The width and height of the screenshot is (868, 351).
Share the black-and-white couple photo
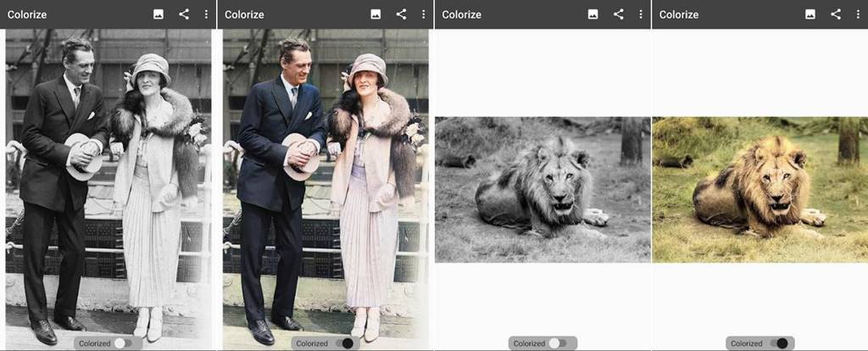(x=184, y=14)
